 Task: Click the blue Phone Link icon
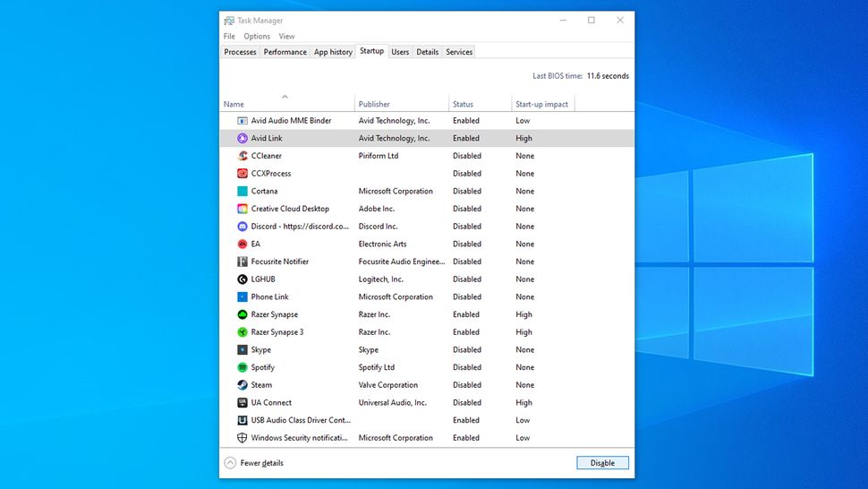(x=242, y=296)
